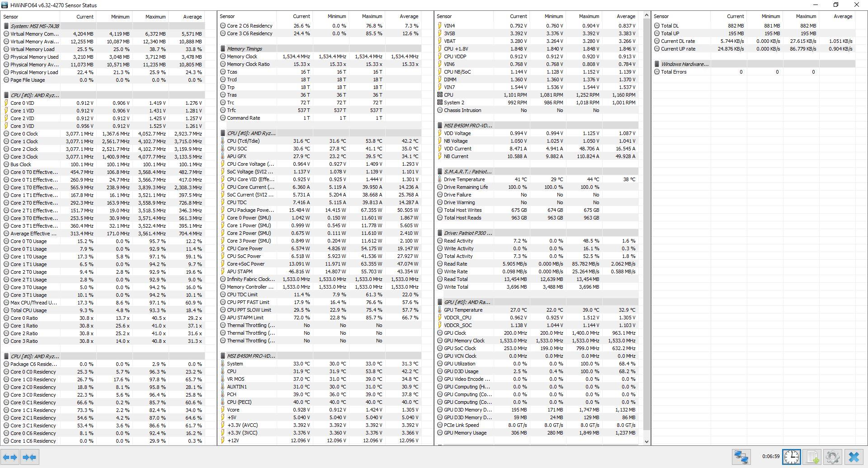The height and width of the screenshot is (468, 868).
Task: Click the thermometer icon beside Drive Temperature
Action: pos(440,179)
